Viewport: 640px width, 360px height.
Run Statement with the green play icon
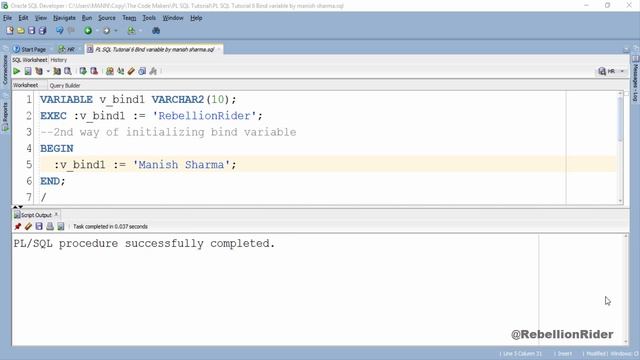[x=17, y=71]
